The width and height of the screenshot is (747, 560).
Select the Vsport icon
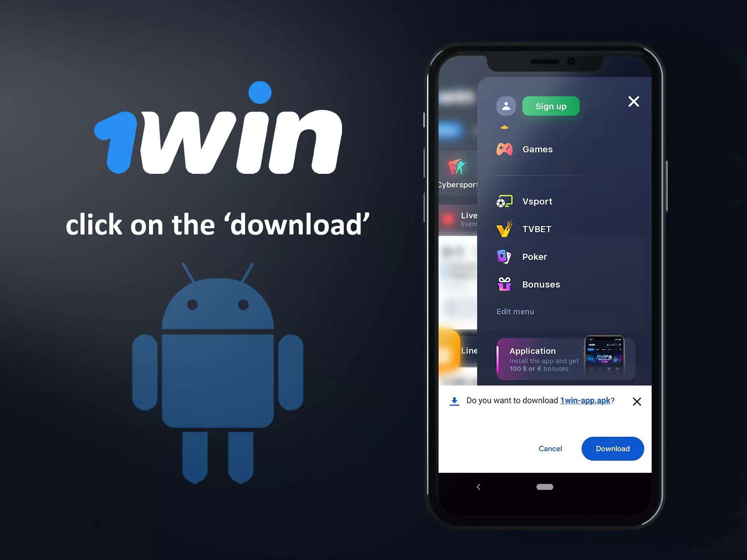click(x=504, y=202)
